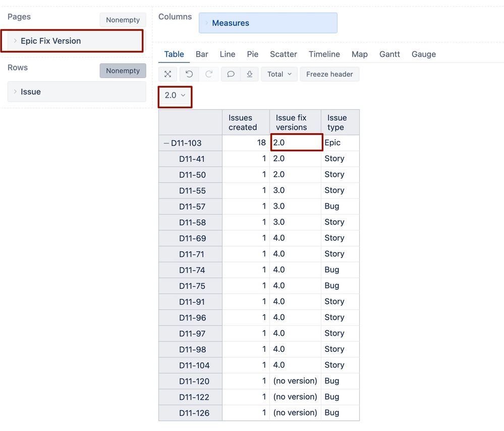This screenshot has height=431, width=504.
Task: Switch to the Gantt tab
Action: [389, 54]
